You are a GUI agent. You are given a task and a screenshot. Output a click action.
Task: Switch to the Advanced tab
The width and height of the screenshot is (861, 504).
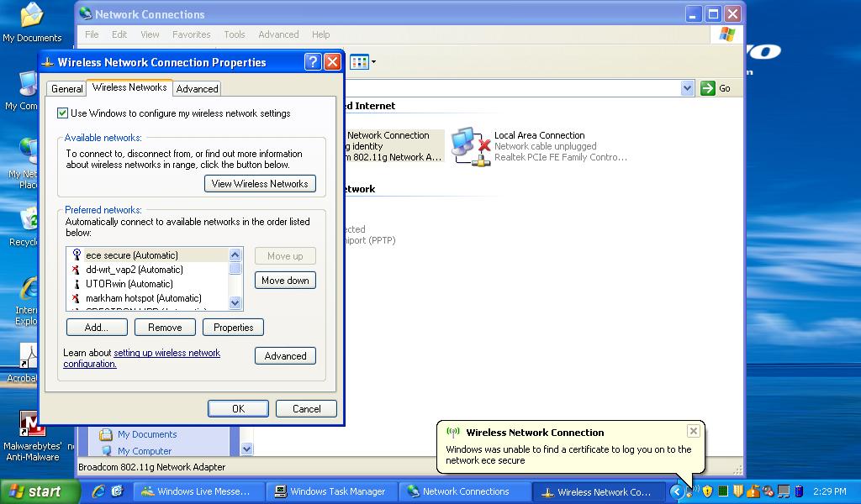(x=197, y=89)
